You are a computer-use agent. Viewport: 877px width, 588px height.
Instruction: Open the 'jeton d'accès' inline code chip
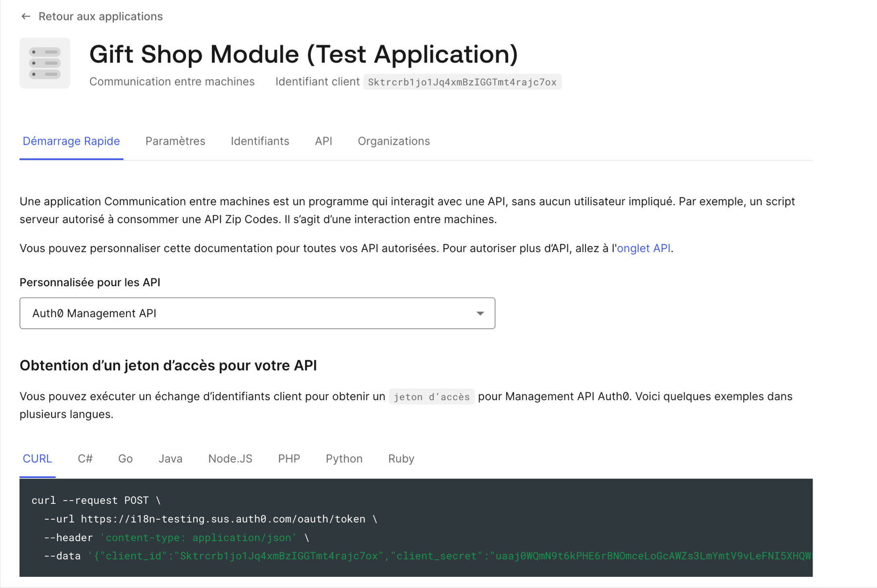(x=431, y=397)
